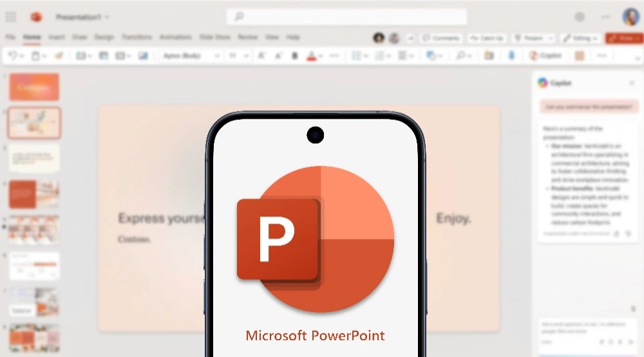Open the Review tab

248,37
